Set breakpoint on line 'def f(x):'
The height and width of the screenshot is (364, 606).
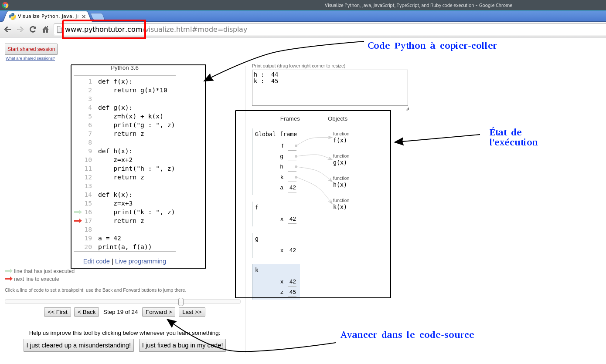pyautogui.click(x=115, y=81)
